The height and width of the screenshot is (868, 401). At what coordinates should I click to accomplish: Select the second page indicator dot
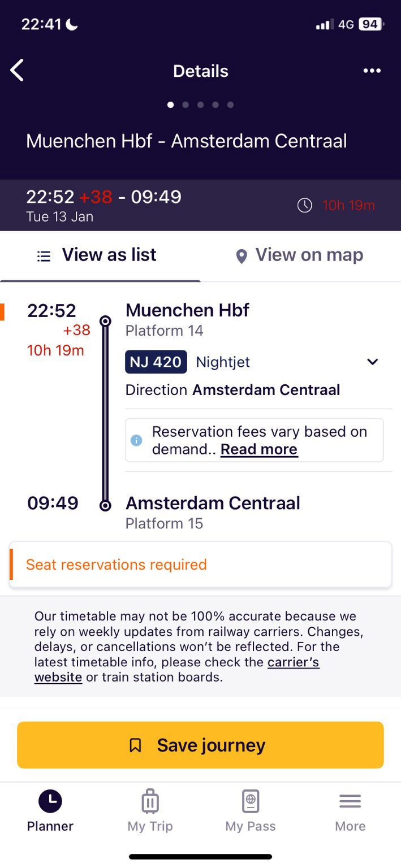click(186, 105)
